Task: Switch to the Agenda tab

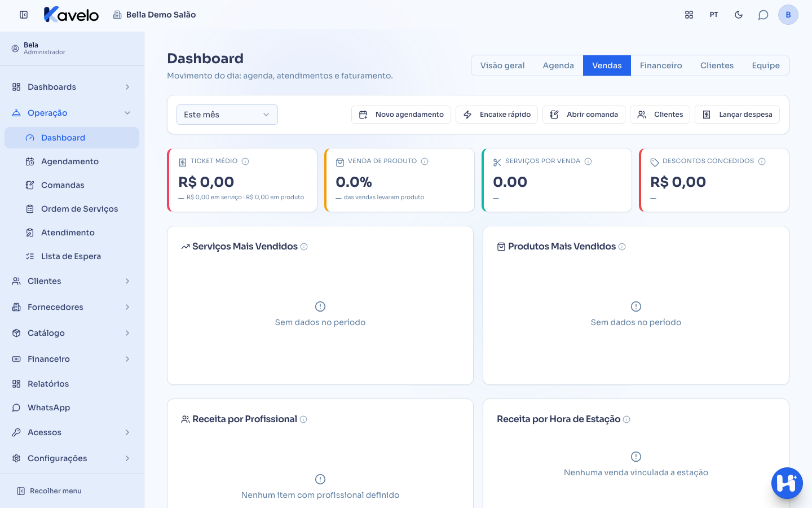Action: (x=558, y=65)
